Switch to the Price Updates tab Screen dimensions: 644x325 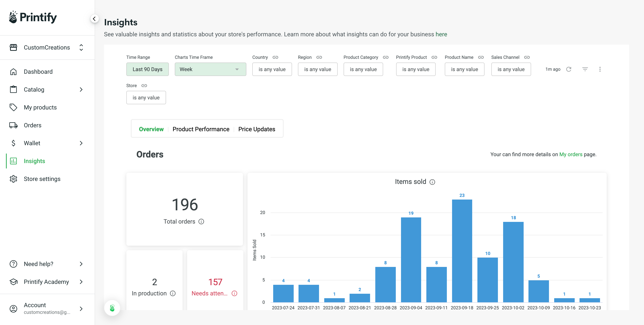coord(257,129)
